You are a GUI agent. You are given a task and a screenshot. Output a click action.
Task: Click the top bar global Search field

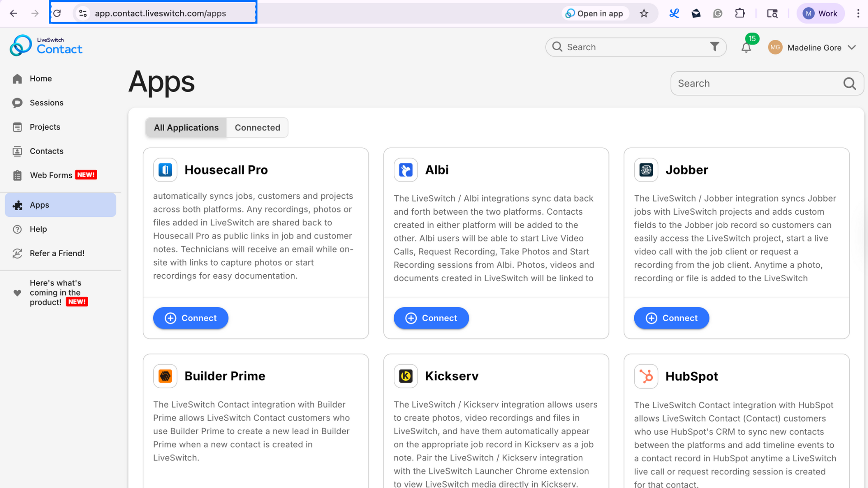(636, 47)
